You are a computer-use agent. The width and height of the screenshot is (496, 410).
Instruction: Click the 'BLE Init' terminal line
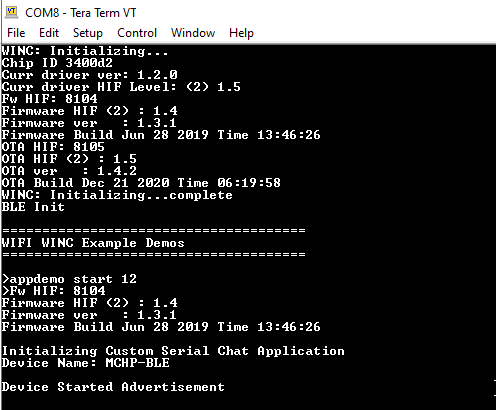pos(33,207)
